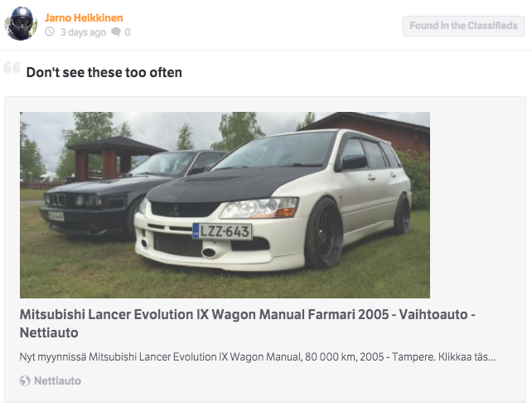Click the LZZ-643 license plate in the photo

222,231
